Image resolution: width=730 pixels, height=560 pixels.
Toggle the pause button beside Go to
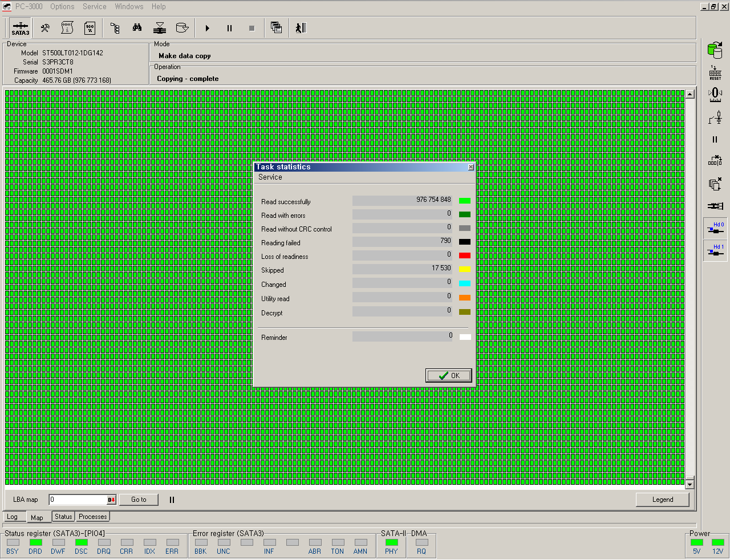[172, 500]
